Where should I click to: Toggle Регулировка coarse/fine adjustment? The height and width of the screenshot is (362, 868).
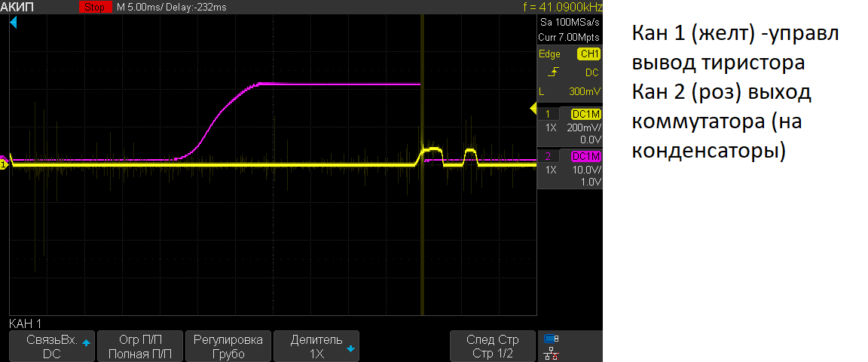tap(228, 346)
